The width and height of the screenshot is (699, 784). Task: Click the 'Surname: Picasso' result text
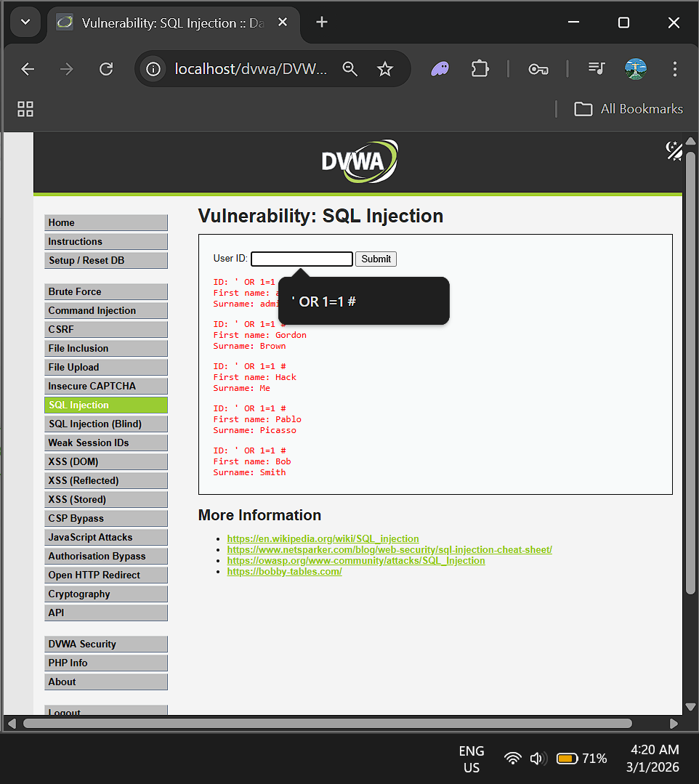point(254,430)
